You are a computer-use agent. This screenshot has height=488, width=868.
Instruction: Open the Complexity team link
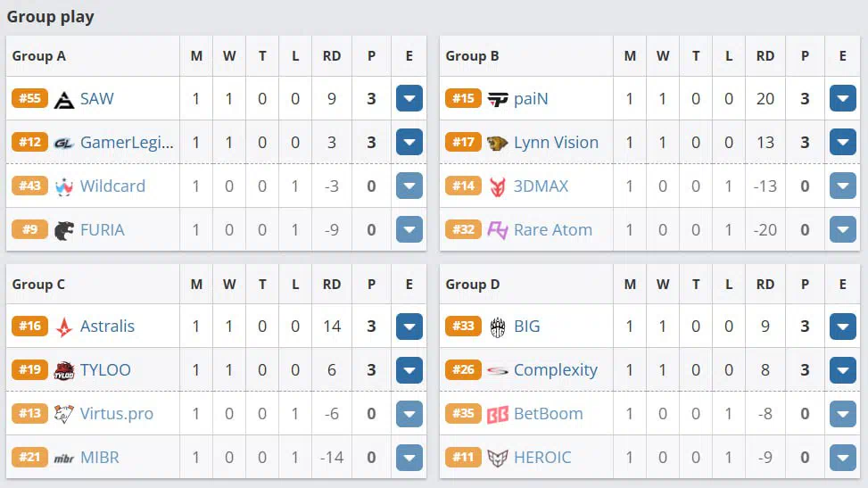[x=556, y=370]
